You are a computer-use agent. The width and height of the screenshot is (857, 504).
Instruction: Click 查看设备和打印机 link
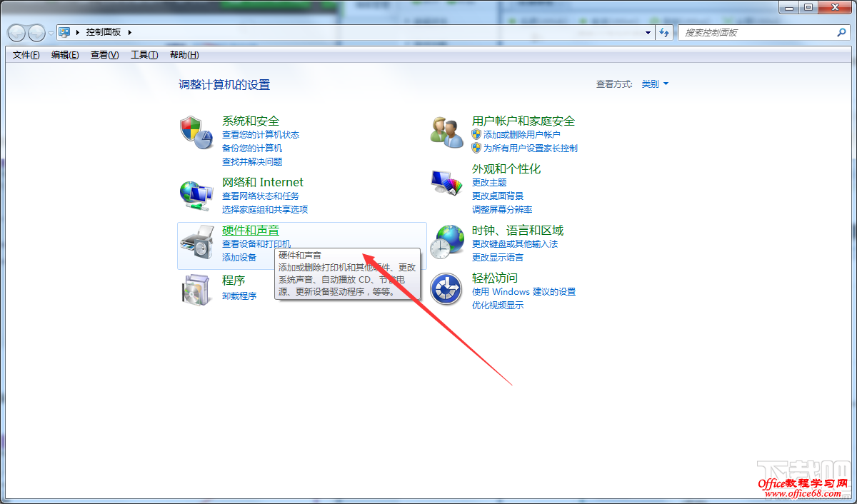pyautogui.click(x=256, y=243)
